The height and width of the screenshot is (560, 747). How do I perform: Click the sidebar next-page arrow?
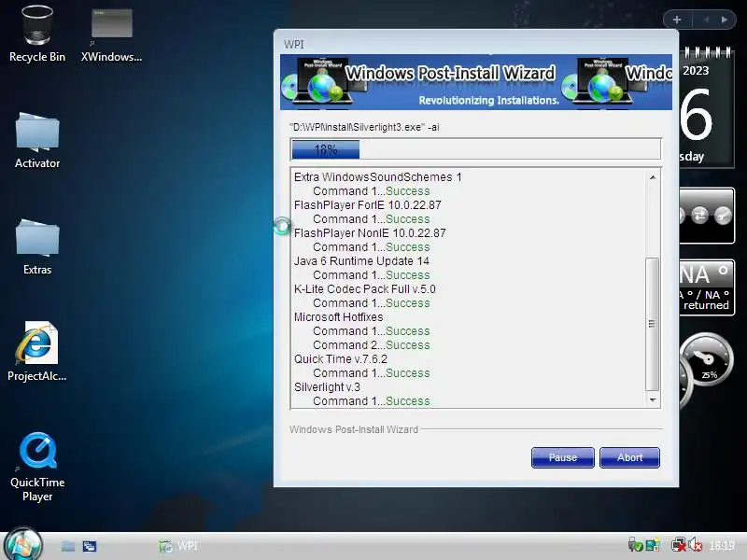[x=725, y=20]
